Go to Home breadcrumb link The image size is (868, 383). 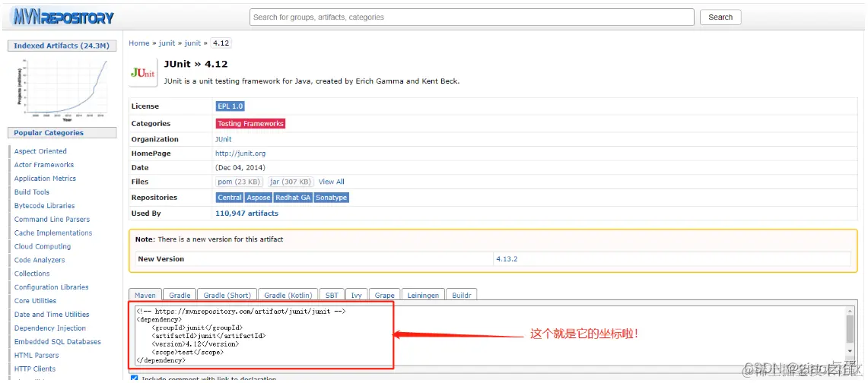(x=139, y=43)
